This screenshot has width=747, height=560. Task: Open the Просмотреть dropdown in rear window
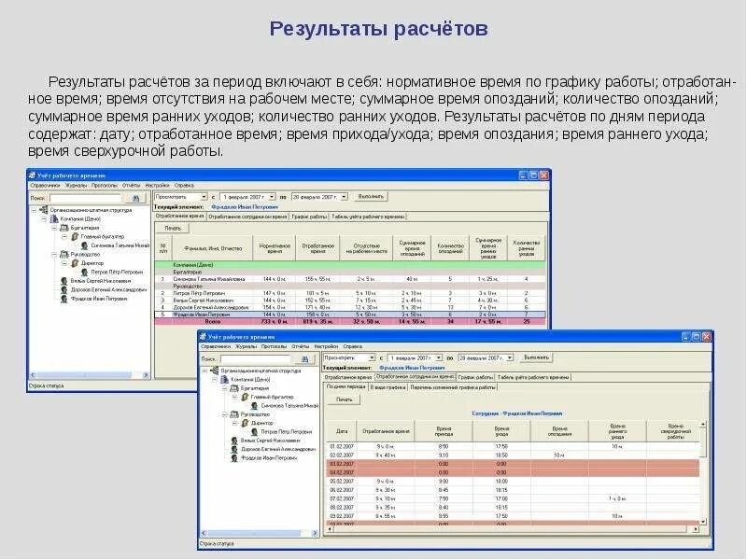[x=204, y=197]
